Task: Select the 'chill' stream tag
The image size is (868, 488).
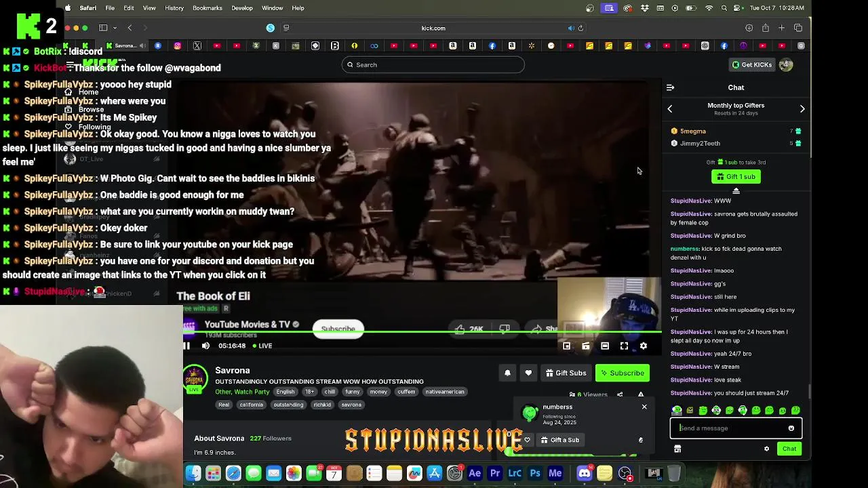Action: [x=330, y=392]
